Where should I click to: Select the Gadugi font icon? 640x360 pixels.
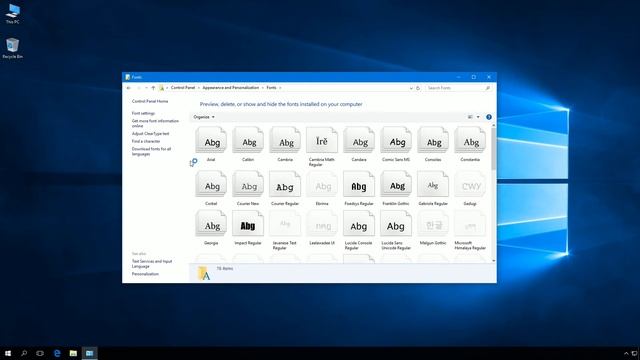click(x=470, y=184)
